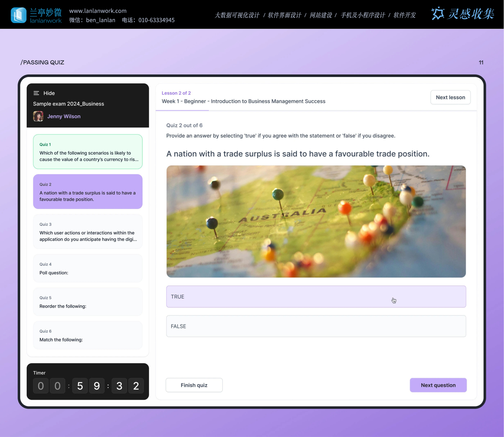504x437 pixels.
Task: Open Quiz 1 currency value question
Action: point(88,152)
